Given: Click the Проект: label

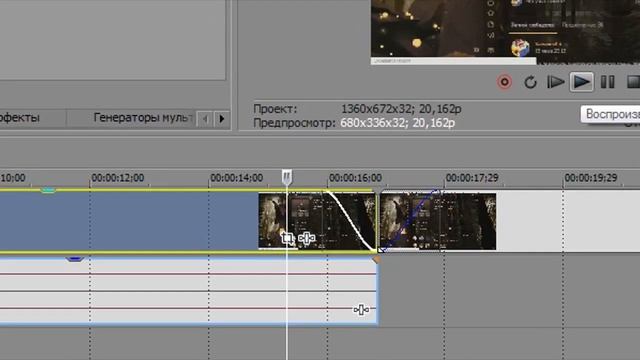Looking at the screenshot, I should pyautogui.click(x=276, y=109).
